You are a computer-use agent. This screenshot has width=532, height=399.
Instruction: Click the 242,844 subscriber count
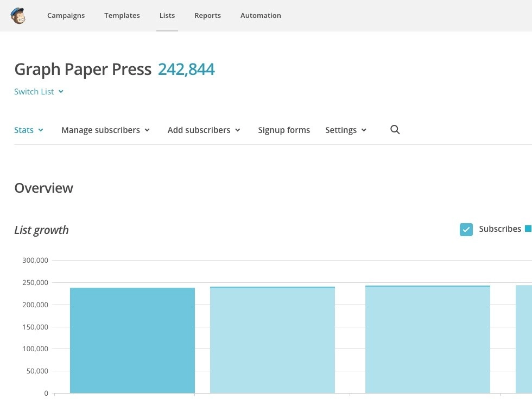click(x=186, y=69)
